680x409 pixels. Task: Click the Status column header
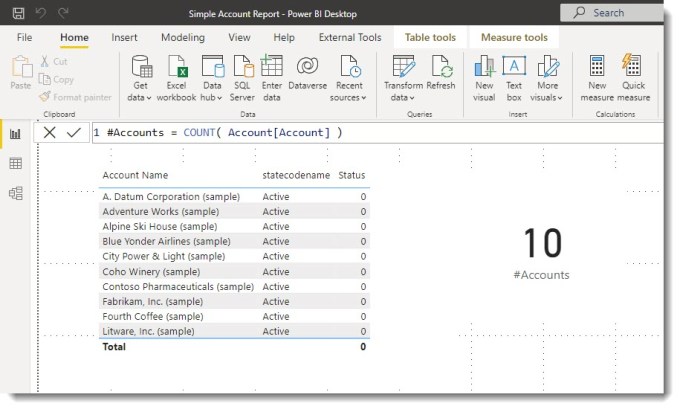coord(352,175)
